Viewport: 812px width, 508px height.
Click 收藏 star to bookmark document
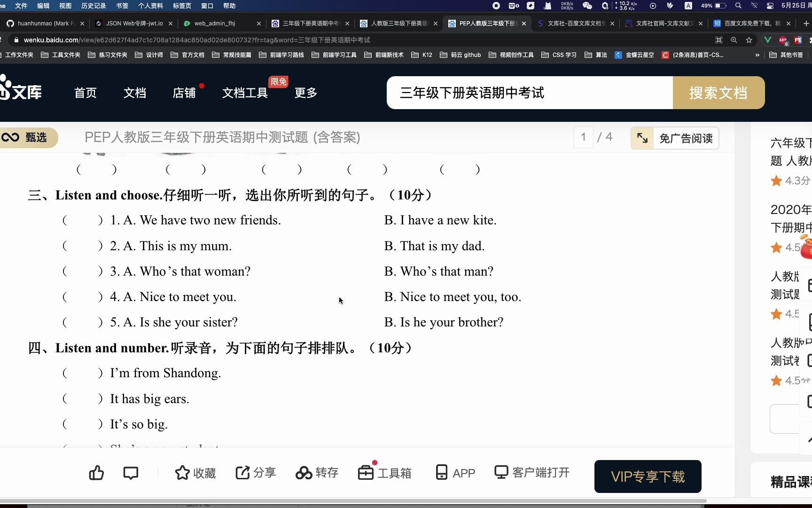click(x=195, y=473)
